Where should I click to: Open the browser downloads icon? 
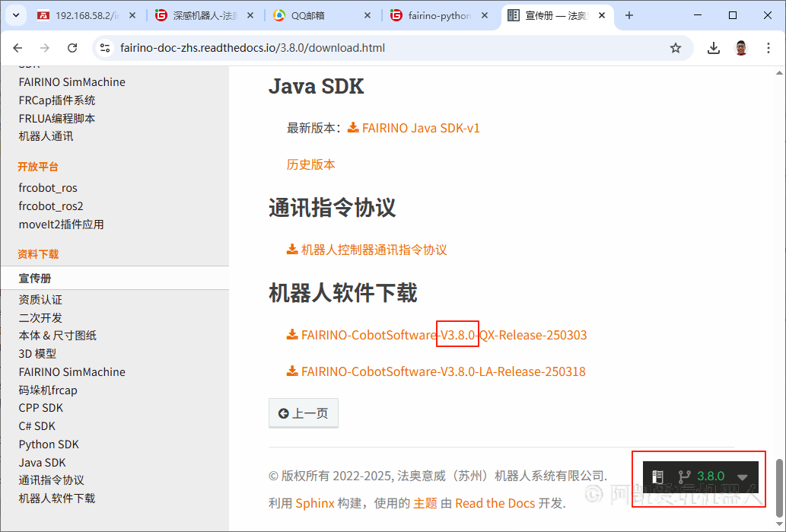click(x=713, y=48)
